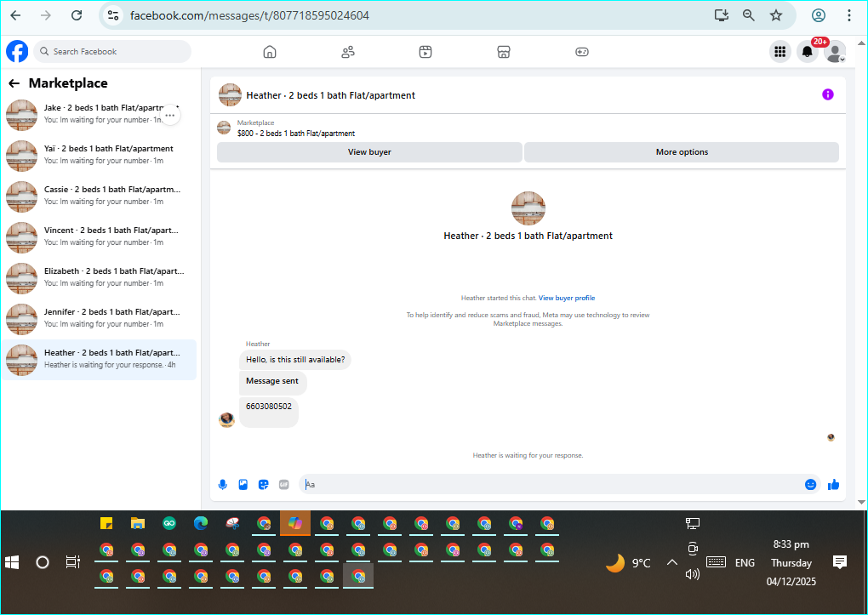Open the conversation information icon
Image resolution: width=868 pixels, height=615 pixels.
coord(828,94)
